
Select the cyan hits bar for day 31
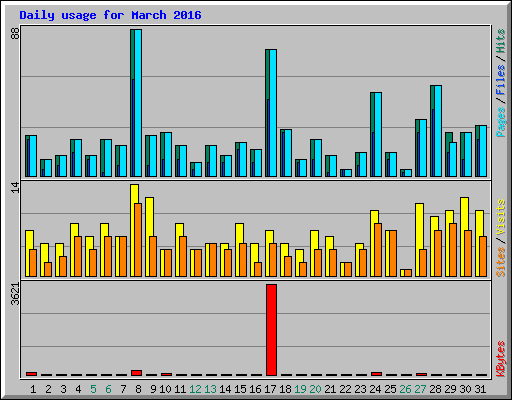[483, 151]
